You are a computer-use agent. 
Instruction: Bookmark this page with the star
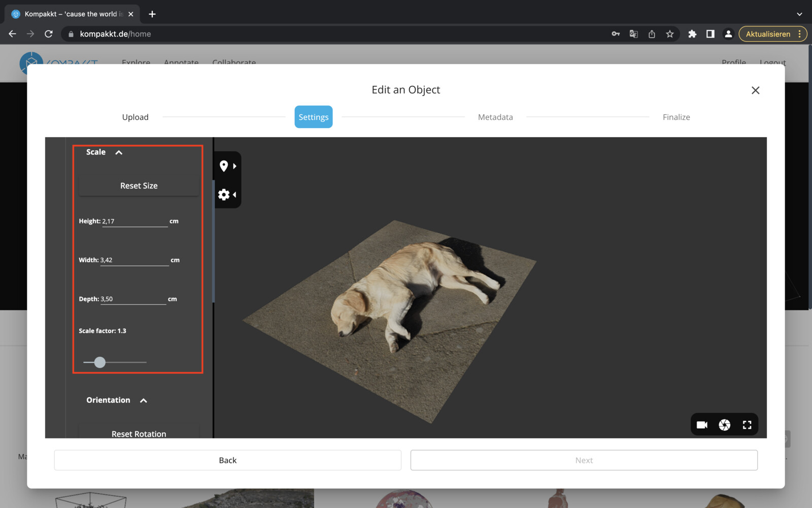[670, 34]
